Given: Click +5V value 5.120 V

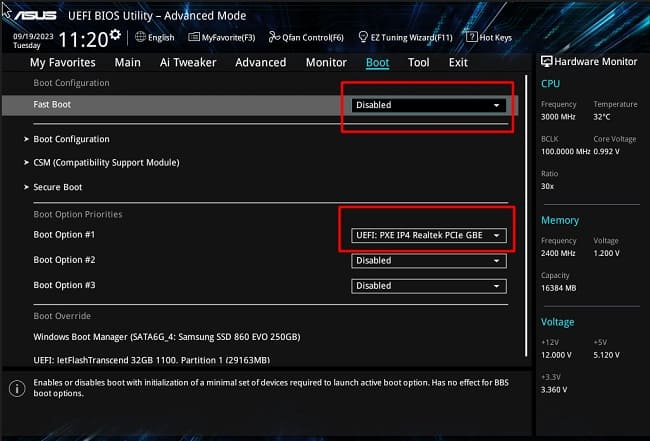Looking at the screenshot, I should [606, 355].
